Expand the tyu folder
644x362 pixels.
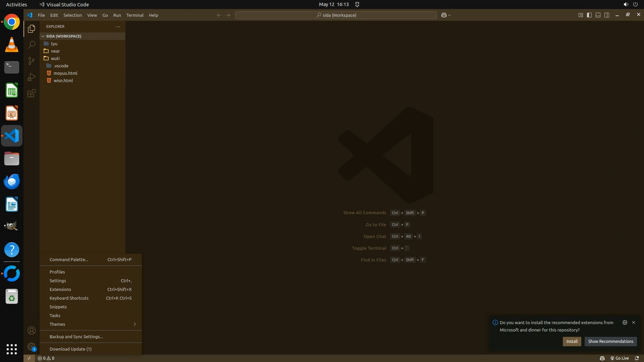click(54, 44)
